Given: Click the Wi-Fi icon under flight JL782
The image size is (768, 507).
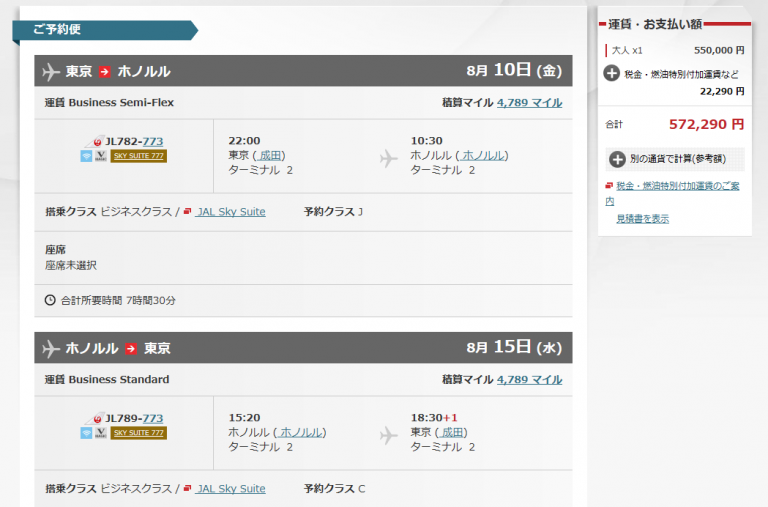Looking at the screenshot, I should tap(86, 156).
